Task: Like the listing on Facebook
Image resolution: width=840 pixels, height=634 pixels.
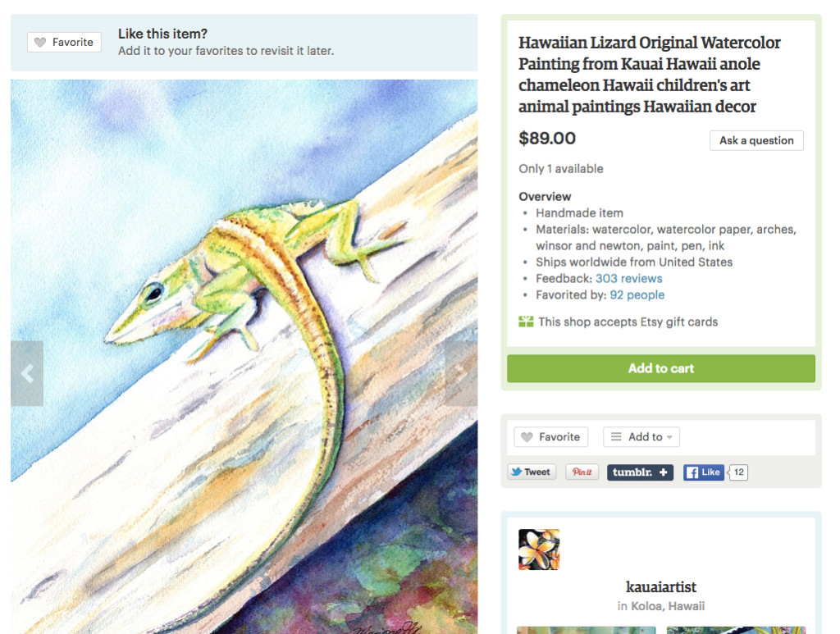Action: tap(703, 472)
